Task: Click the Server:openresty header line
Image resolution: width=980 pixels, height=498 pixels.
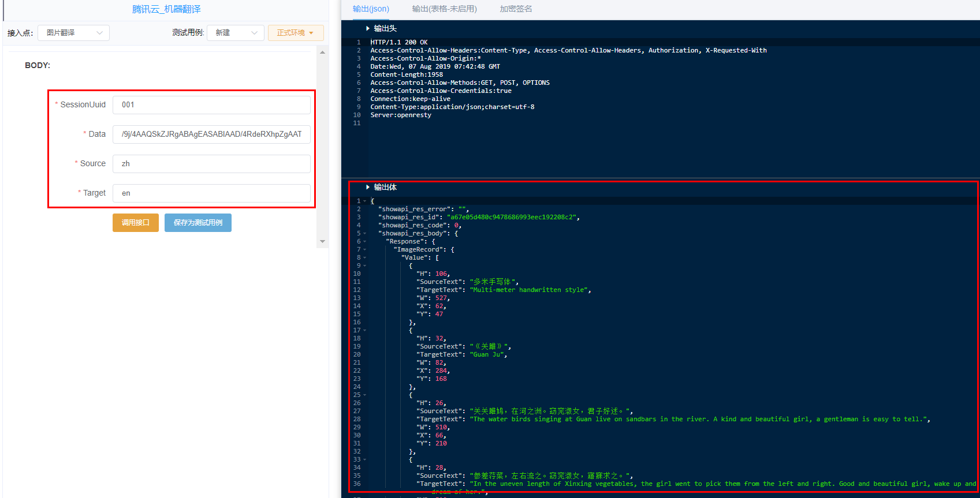Action: click(x=401, y=115)
